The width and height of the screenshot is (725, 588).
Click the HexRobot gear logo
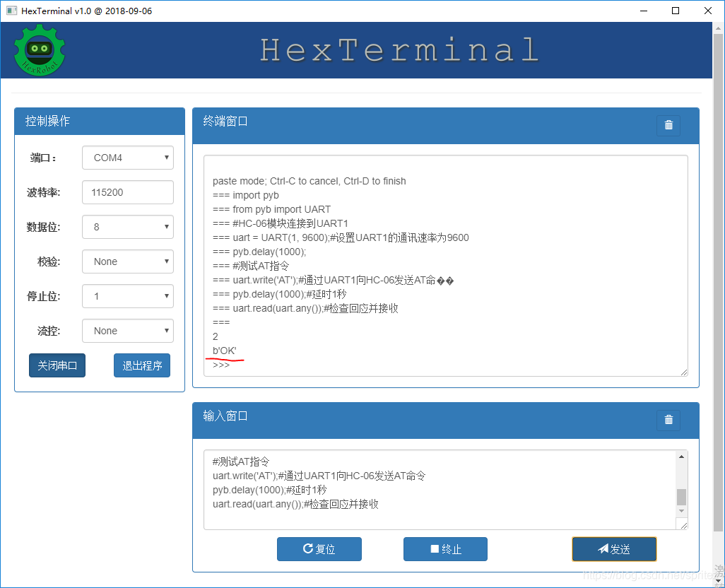point(40,50)
